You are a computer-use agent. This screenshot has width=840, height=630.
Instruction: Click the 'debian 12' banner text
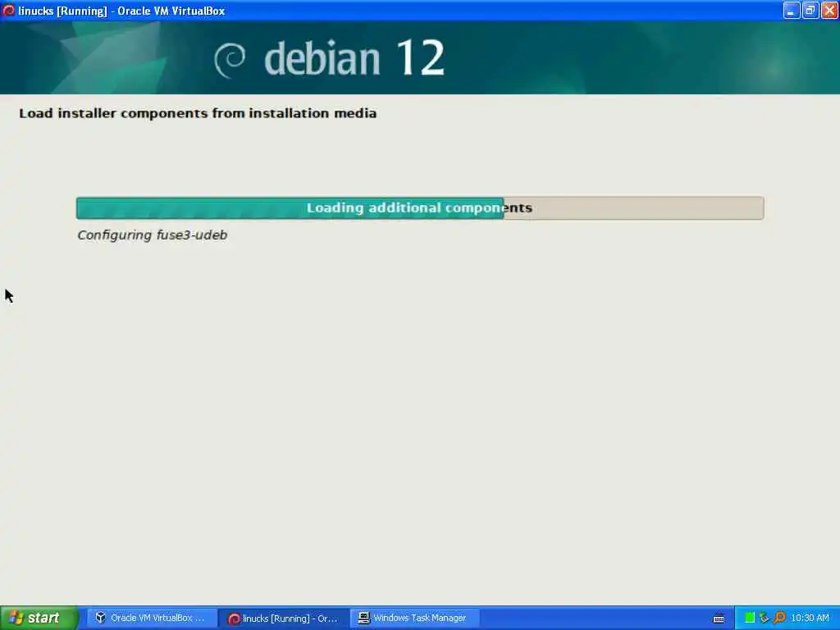(354, 58)
